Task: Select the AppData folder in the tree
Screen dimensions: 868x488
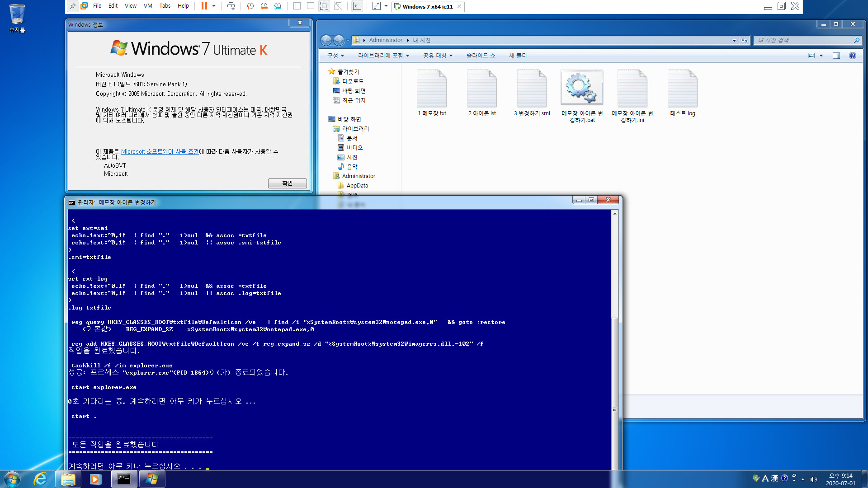Action: [357, 186]
